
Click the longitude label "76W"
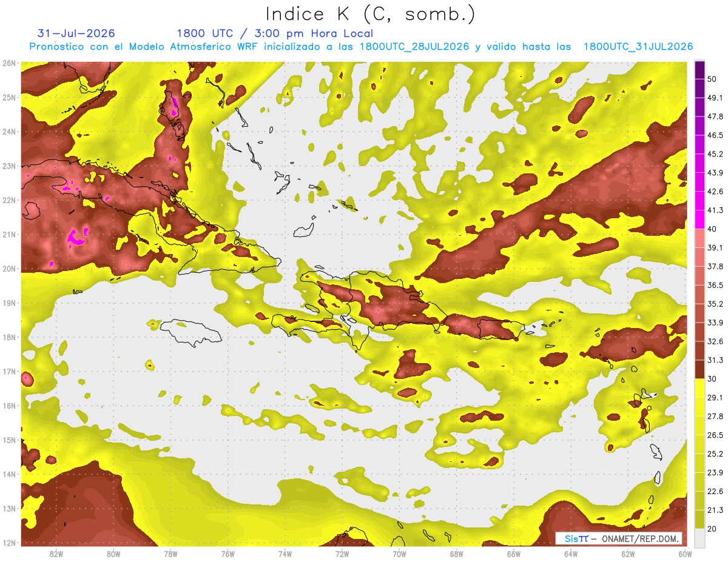228,554
